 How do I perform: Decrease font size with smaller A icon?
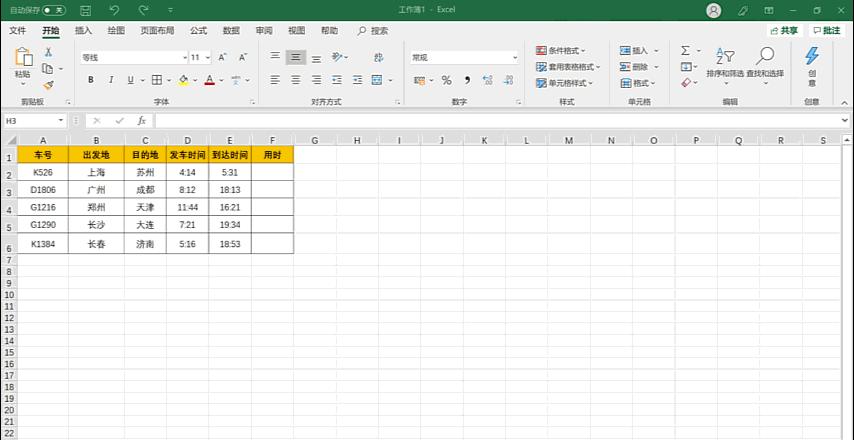243,57
